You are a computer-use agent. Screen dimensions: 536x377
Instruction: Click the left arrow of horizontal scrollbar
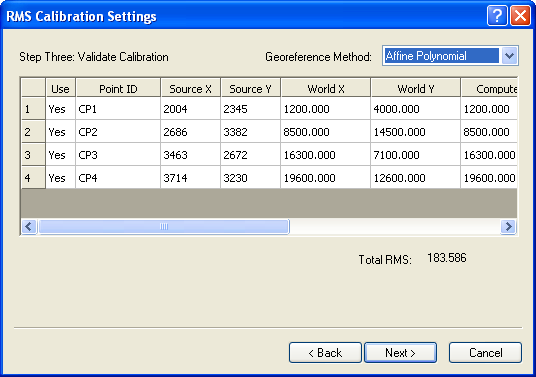[x=29, y=226]
